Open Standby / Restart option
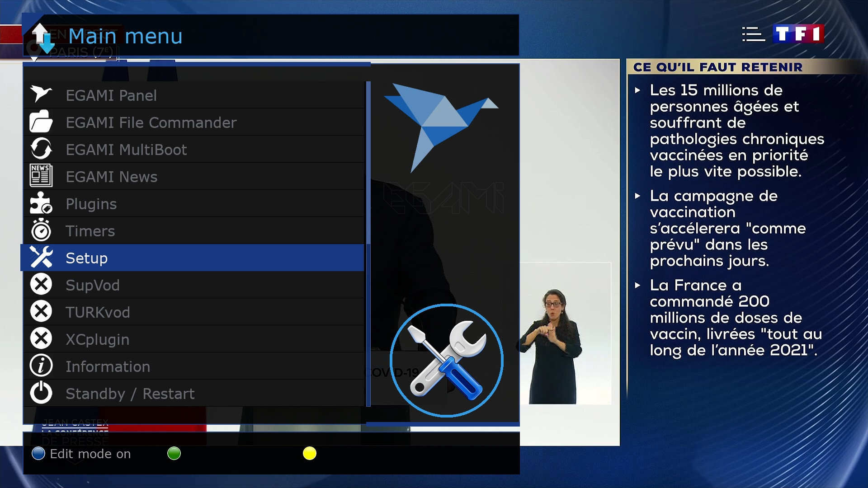The width and height of the screenshot is (868, 488). (x=130, y=393)
